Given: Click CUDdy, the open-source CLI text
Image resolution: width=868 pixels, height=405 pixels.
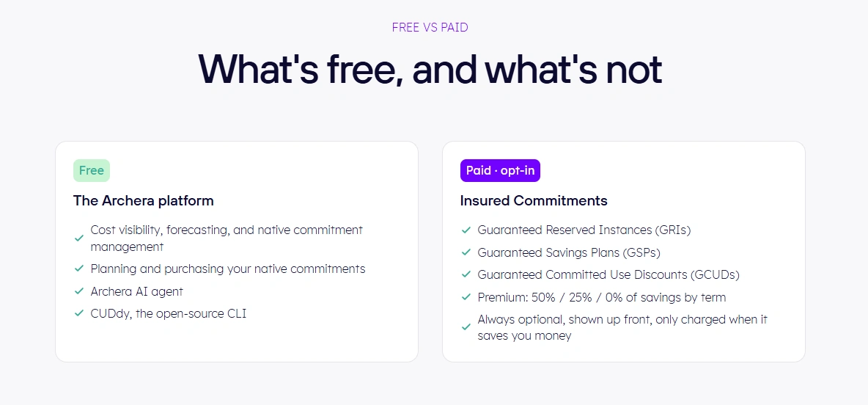Looking at the screenshot, I should (169, 313).
